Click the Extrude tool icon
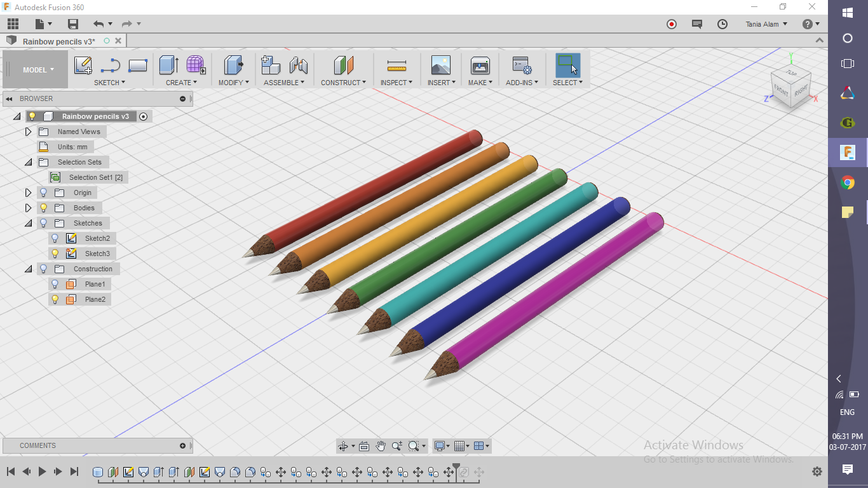 click(x=168, y=65)
